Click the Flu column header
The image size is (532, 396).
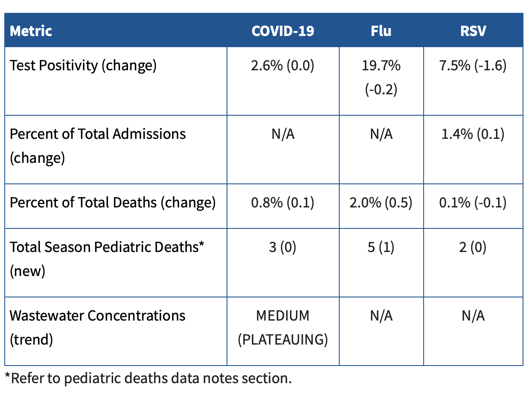click(x=381, y=31)
